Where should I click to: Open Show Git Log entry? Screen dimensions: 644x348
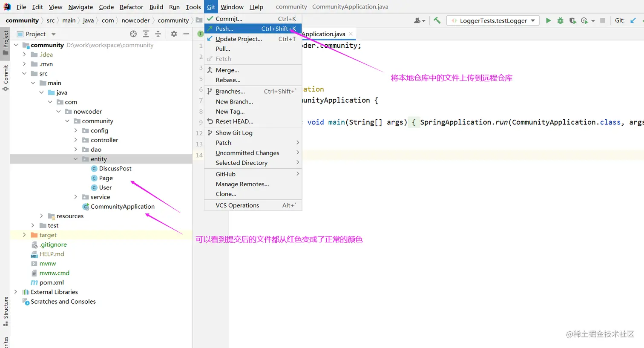coord(253,132)
